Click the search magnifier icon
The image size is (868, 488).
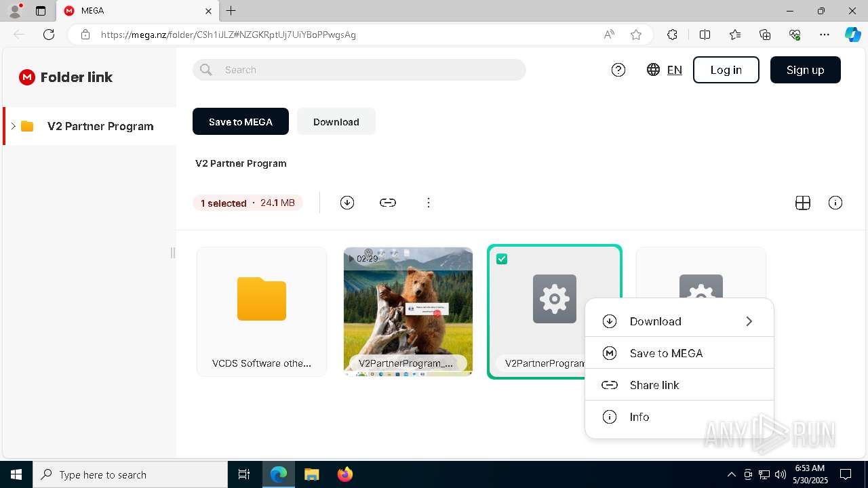[x=207, y=70]
